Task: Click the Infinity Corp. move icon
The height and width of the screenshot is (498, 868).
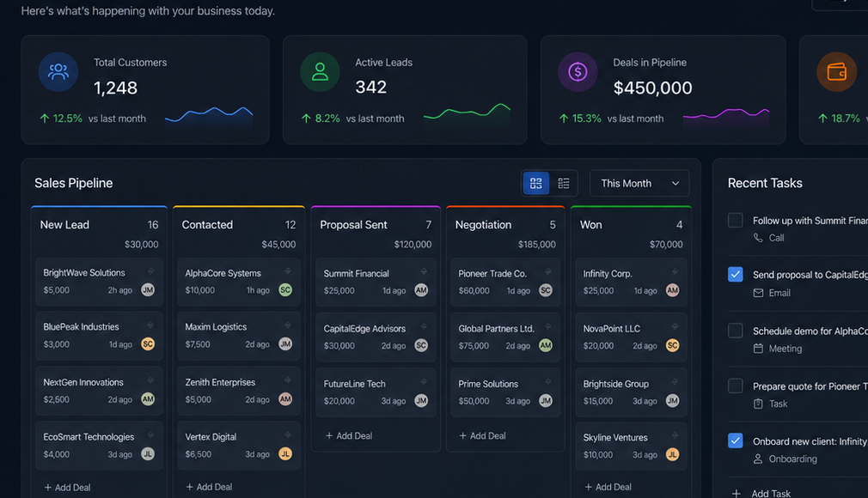Action: (675, 271)
